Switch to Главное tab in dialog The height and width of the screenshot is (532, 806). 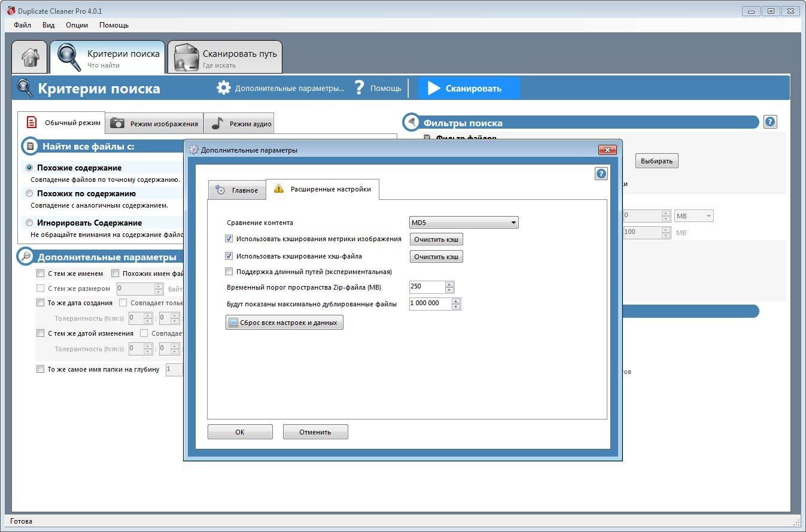click(x=237, y=190)
